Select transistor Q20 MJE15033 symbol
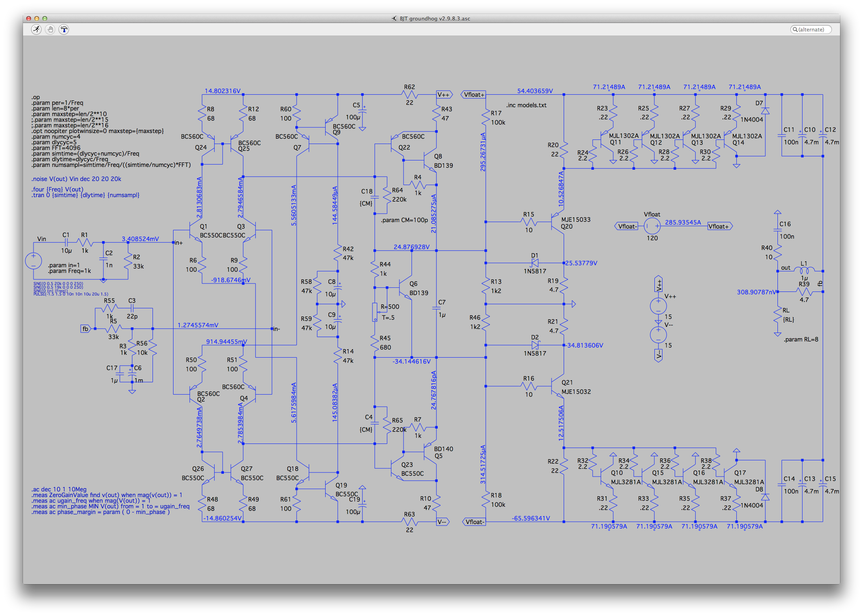Viewport: 863px width, 616px height. pyautogui.click(x=558, y=221)
